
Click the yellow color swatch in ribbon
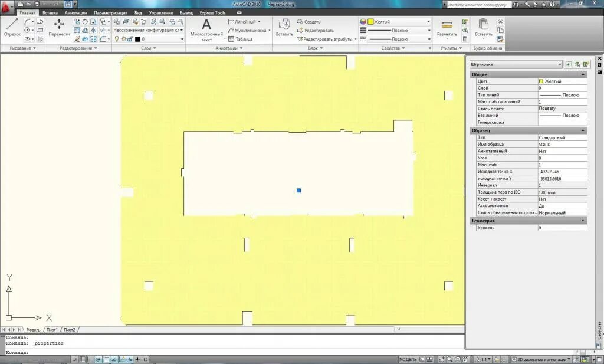point(370,22)
